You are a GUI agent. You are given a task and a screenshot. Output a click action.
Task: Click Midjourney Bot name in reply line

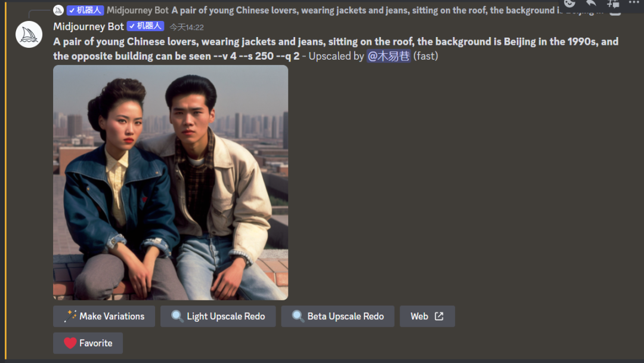pos(138,10)
